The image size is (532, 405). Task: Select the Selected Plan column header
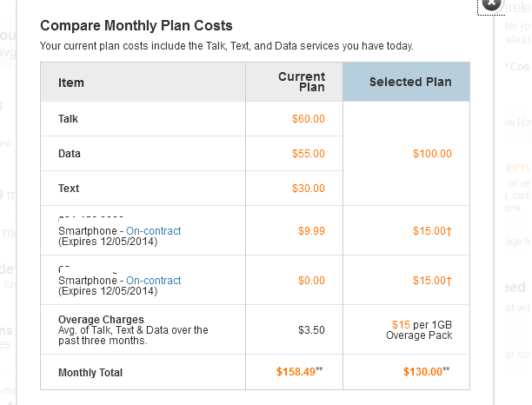410,83
